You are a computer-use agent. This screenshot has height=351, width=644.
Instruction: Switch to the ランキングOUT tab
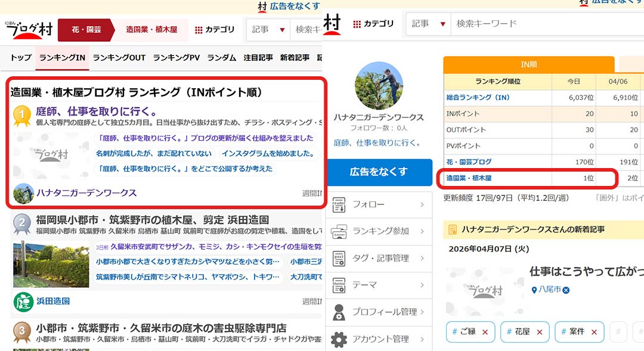coord(119,58)
